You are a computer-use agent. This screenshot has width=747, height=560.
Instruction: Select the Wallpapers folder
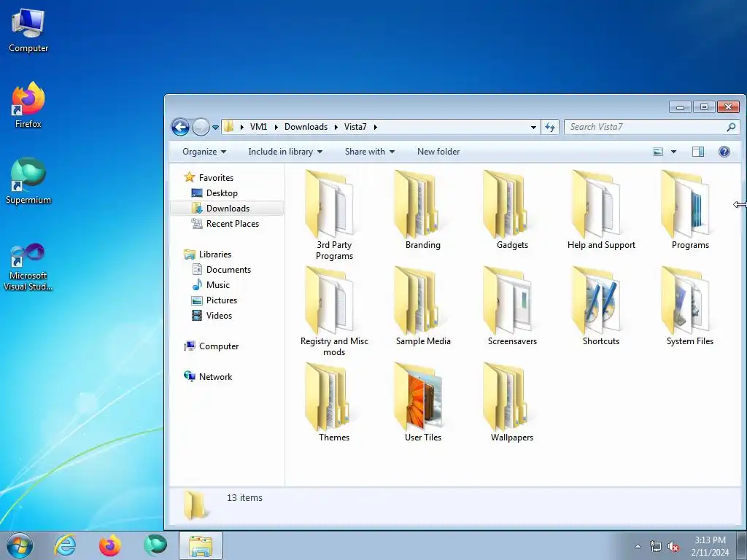[x=512, y=402]
